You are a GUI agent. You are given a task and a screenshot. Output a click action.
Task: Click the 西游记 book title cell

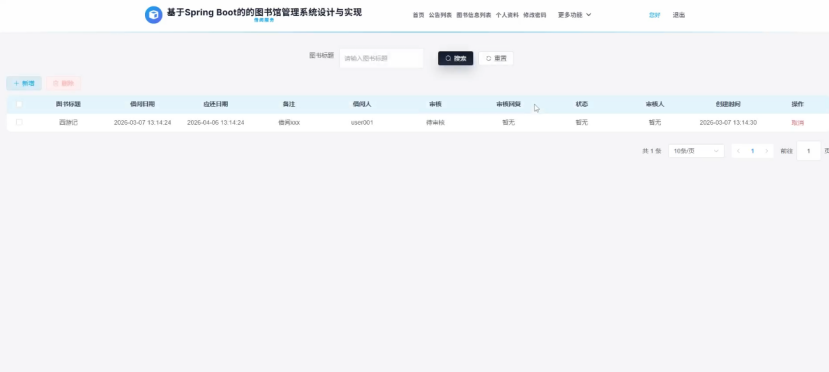[x=68, y=123]
